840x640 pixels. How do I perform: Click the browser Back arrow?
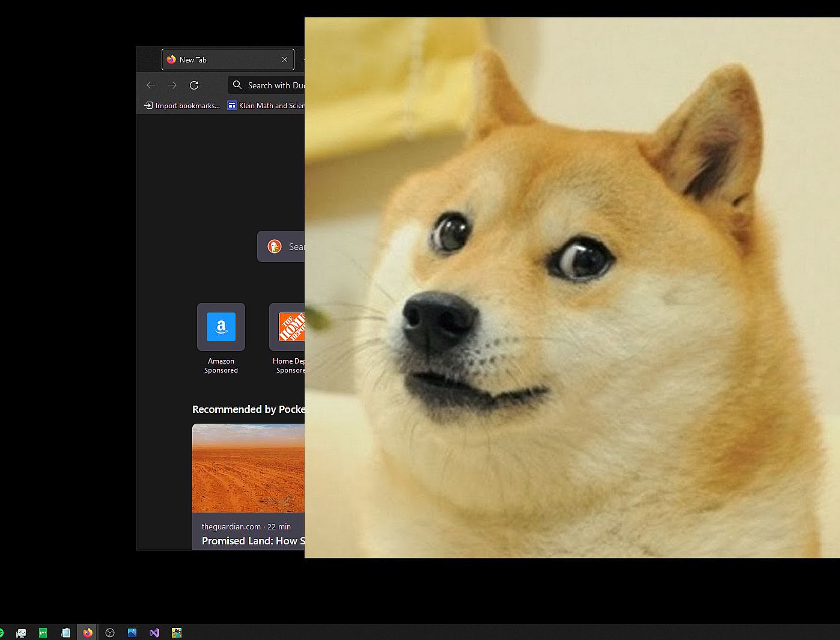point(151,85)
